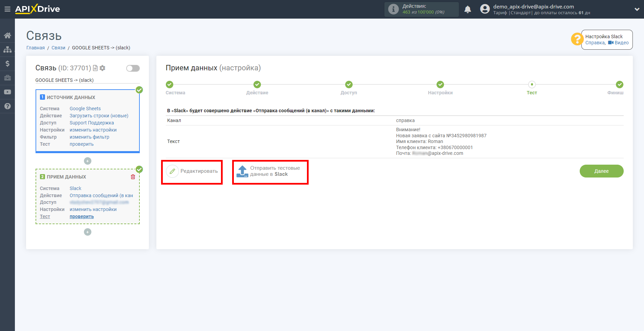Click the blurred Slack access email link
644x331 pixels.
[99, 202]
